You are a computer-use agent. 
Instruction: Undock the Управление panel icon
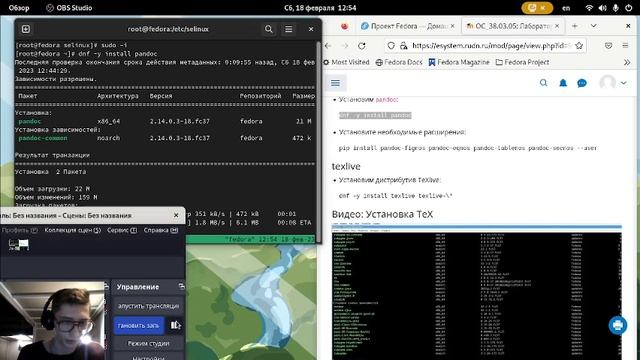tap(181, 287)
